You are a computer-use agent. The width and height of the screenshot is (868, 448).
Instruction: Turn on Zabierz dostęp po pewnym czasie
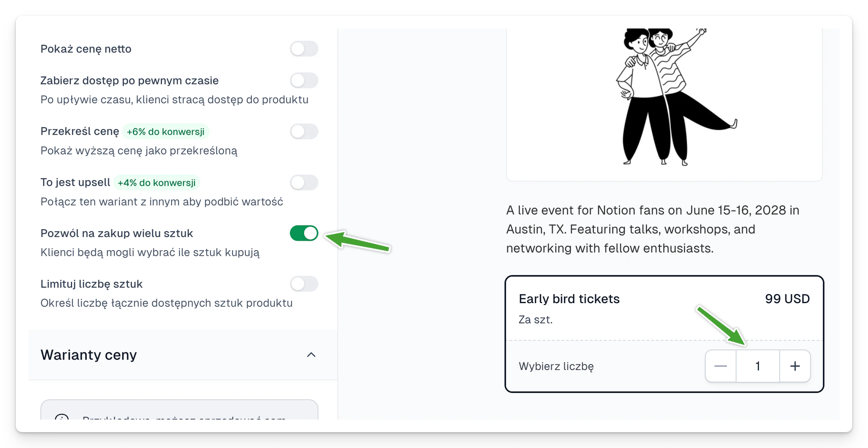[304, 80]
